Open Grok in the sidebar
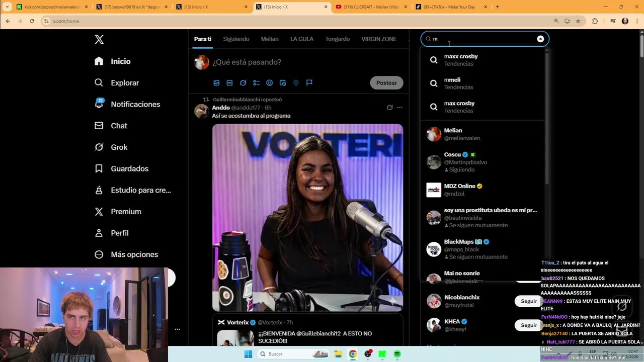Viewport: 644px width, 362px height. (x=111, y=147)
